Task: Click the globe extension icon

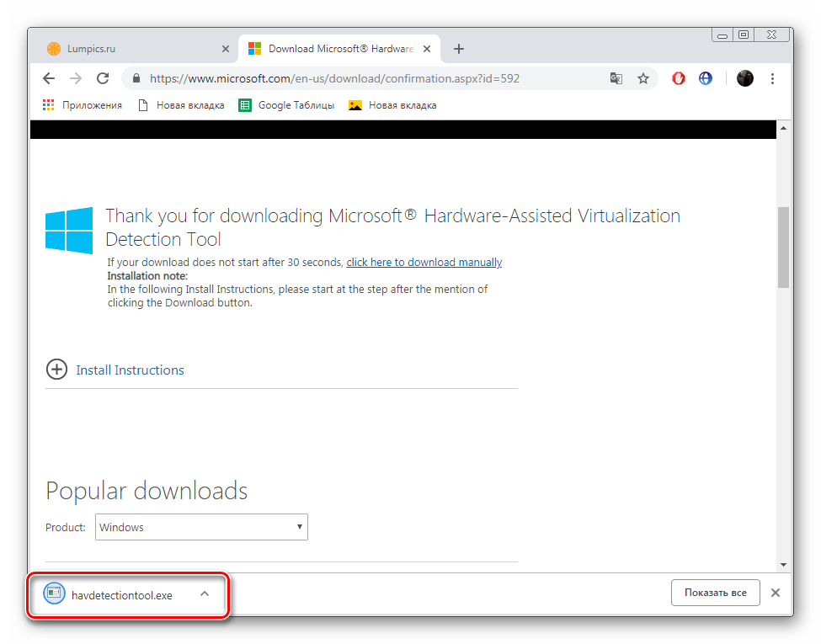Action: click(x=706, y=78)
